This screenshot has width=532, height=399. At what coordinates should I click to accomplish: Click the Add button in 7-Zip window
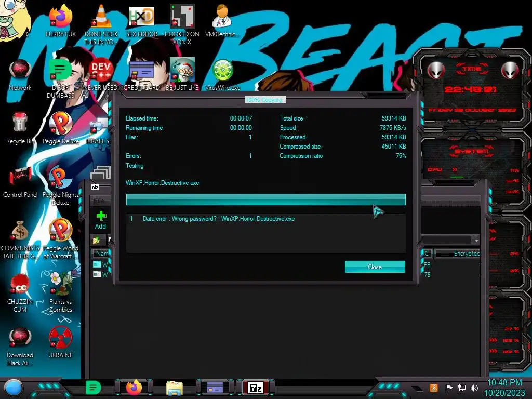click(100, 220)
